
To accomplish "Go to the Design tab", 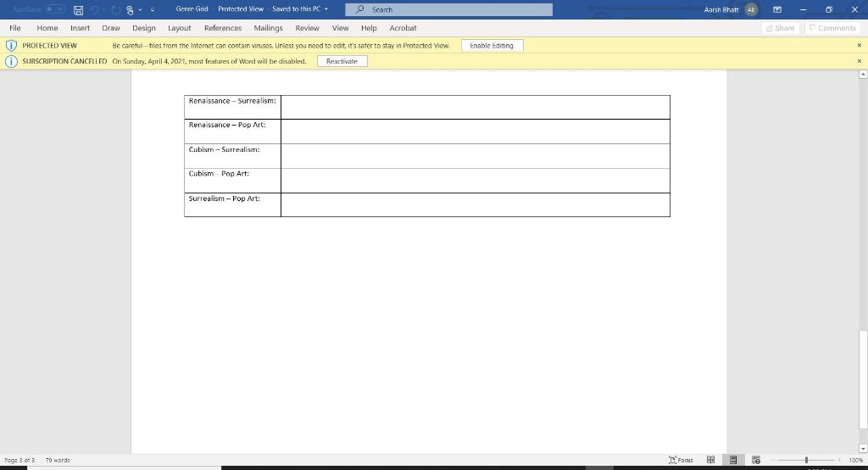I will click(144, 28).
